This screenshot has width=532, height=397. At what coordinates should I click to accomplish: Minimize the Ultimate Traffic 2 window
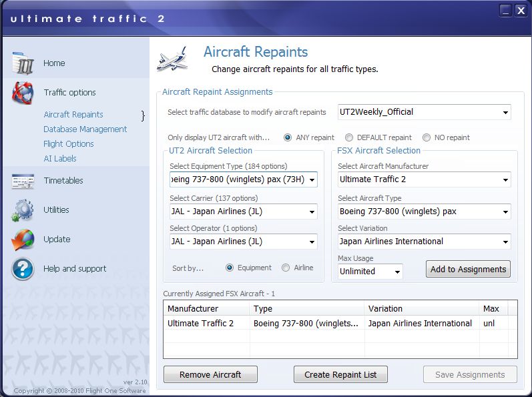505,10
